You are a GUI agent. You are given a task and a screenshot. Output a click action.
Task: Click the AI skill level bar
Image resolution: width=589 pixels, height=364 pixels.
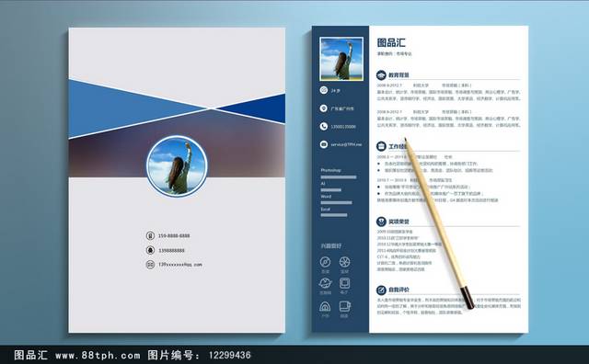click(x=331, y=190)
